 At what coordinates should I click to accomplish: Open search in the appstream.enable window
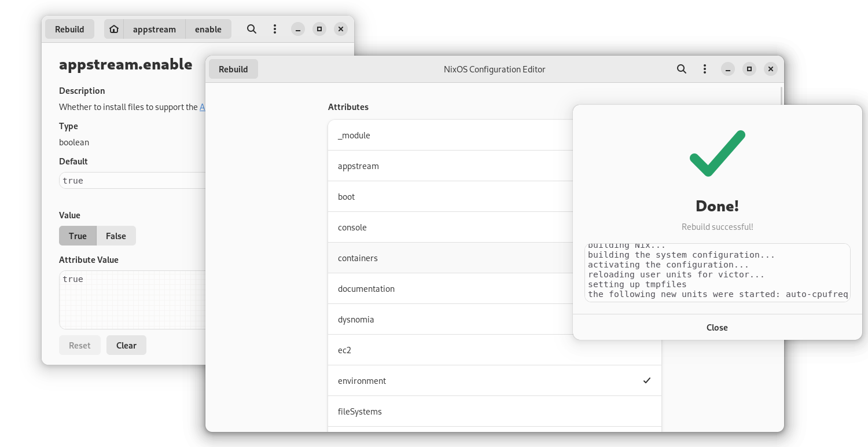tap(252, 29)
